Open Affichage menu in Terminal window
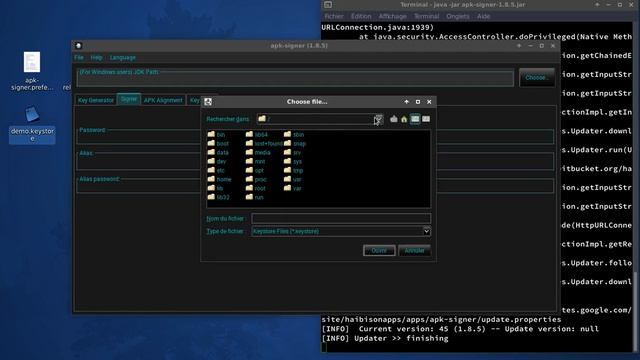The image size is (640, 360). pos(392,16)
